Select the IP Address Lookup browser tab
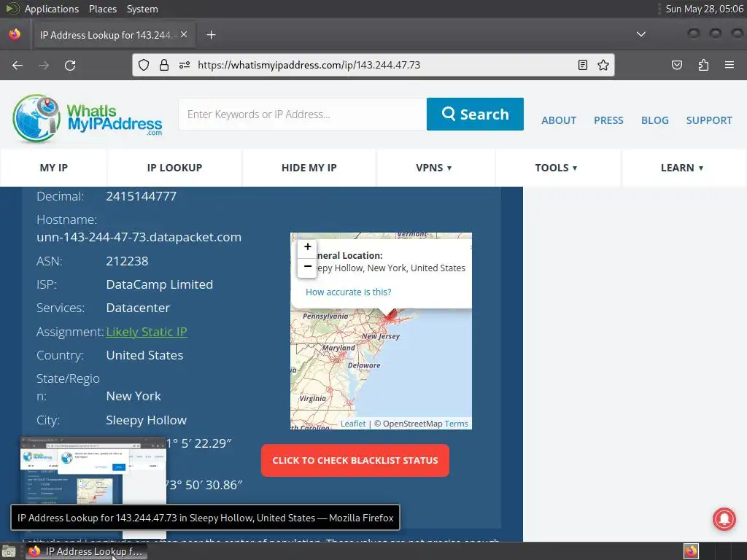This screenshot has height=560, width=747. [x=113, y=35]
